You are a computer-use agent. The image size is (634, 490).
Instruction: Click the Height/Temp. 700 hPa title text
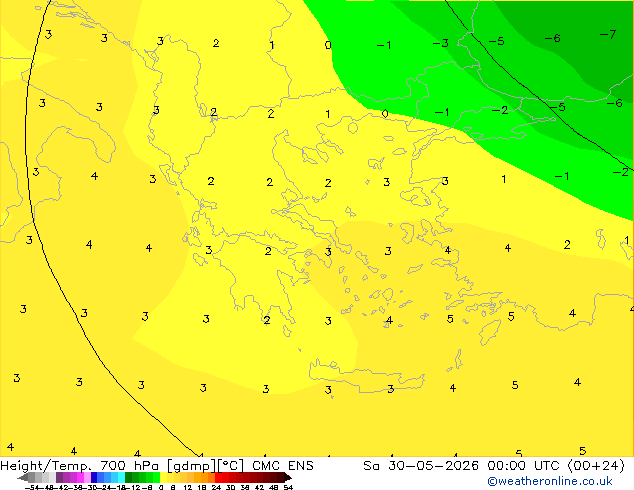(x=80, y=466)
